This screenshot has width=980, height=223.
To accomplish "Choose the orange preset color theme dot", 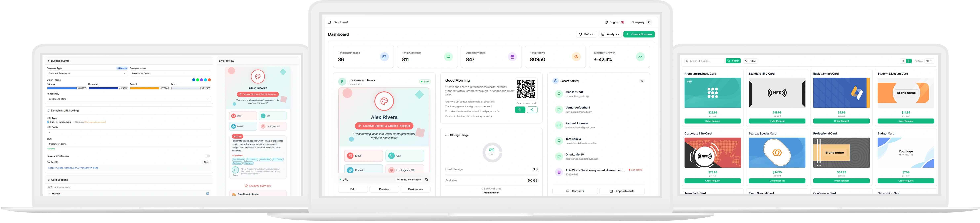I will [209, 80].
